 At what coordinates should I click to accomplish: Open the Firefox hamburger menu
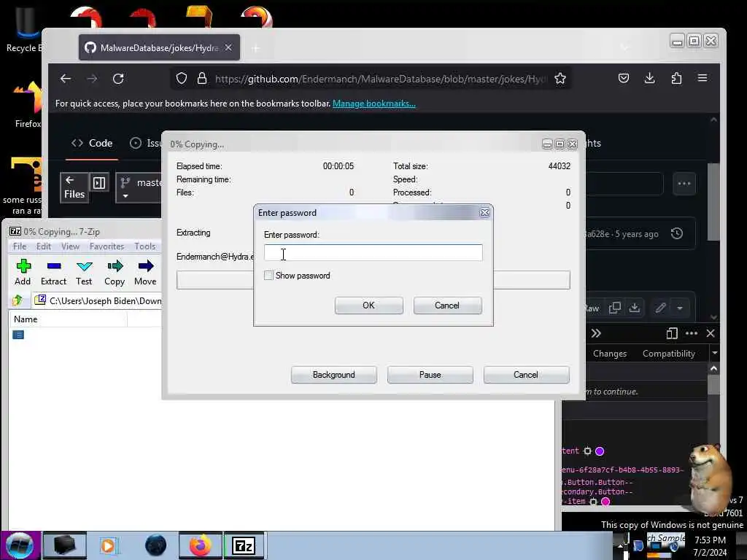tap(703, 78)
